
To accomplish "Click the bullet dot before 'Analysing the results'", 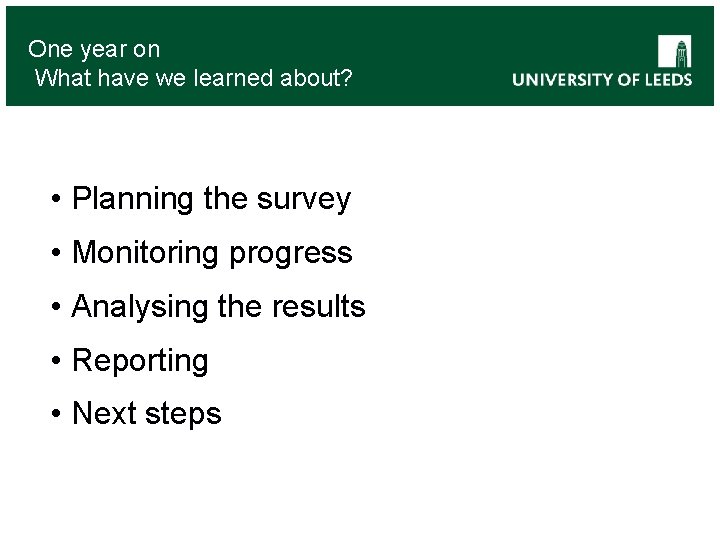I will [58, 307].
